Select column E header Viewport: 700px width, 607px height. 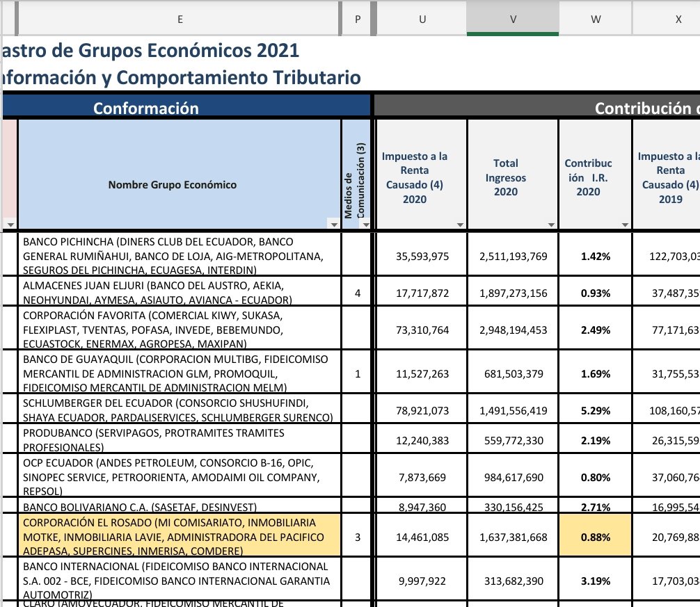(180, 19)
